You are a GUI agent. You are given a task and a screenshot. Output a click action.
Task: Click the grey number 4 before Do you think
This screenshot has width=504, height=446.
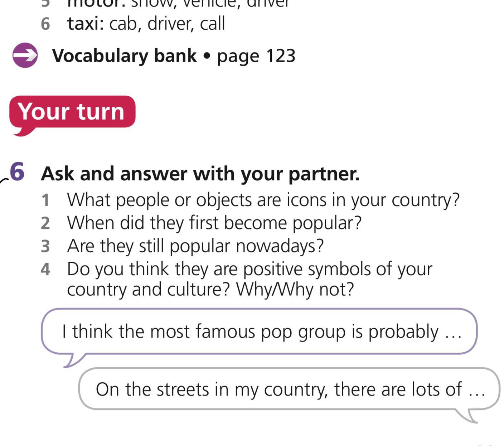point(45,269)
